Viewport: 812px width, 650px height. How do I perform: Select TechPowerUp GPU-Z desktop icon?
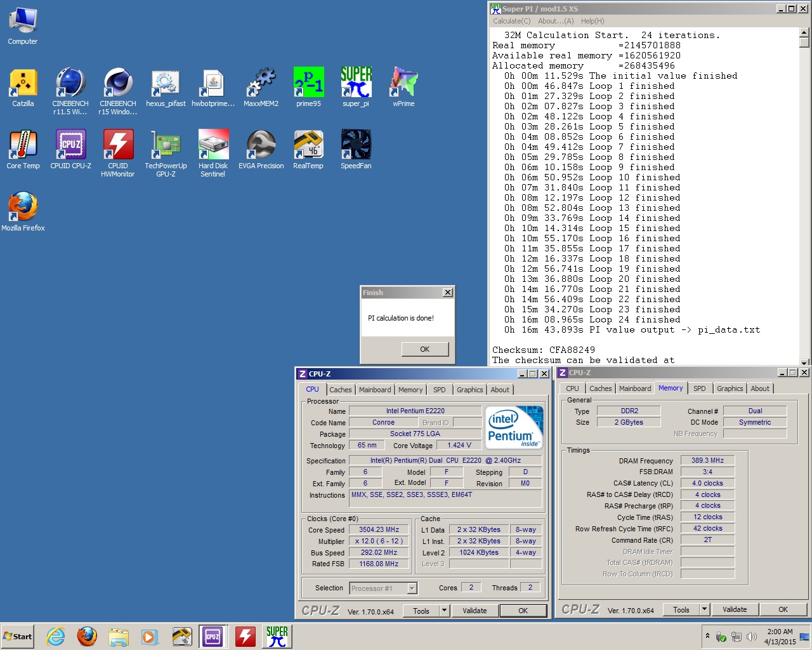pyautogui.click(x=166, y=154)
